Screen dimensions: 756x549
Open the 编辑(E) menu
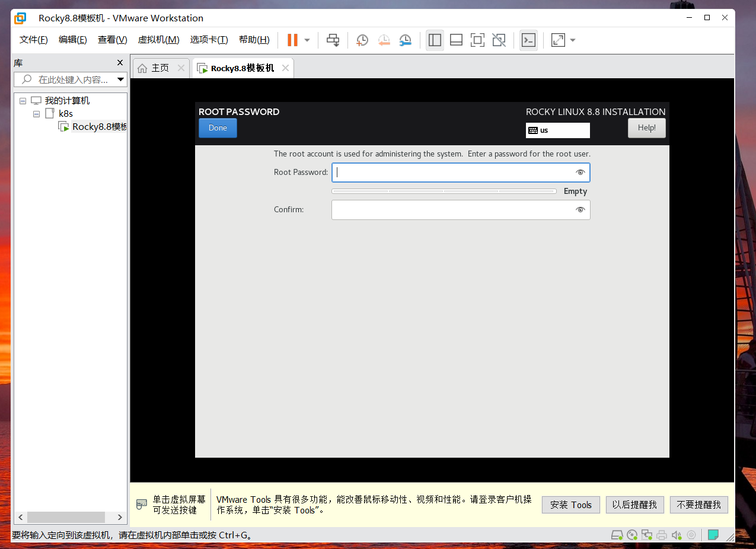[x=73, y=40]
